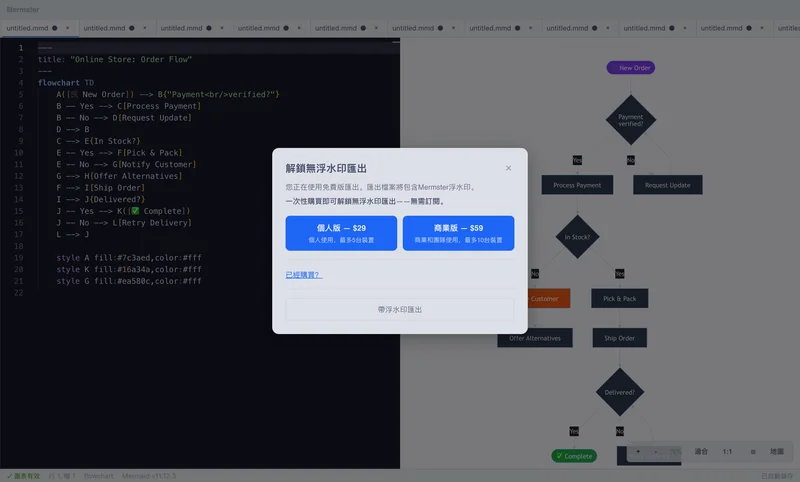Click the Process Payment node
Viewport: 800px width, 482px height.
pos(577,185)
